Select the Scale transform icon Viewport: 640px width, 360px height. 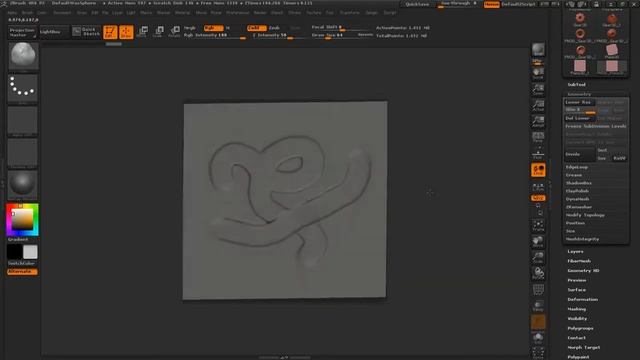click(x=159, y=31)
